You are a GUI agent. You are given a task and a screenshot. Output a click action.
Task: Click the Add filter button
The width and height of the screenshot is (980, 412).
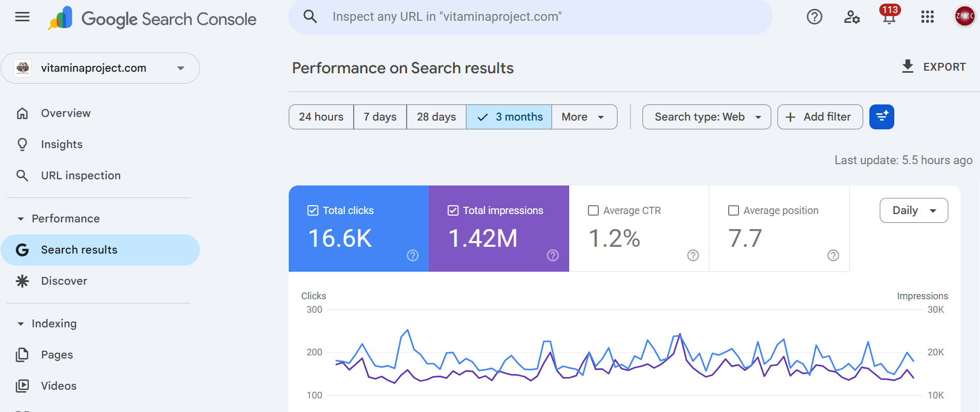[820, 117]
